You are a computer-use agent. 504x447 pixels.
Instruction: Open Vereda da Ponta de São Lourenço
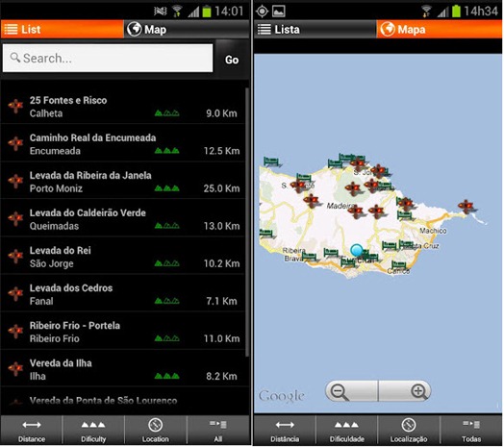tap(123, 401)
